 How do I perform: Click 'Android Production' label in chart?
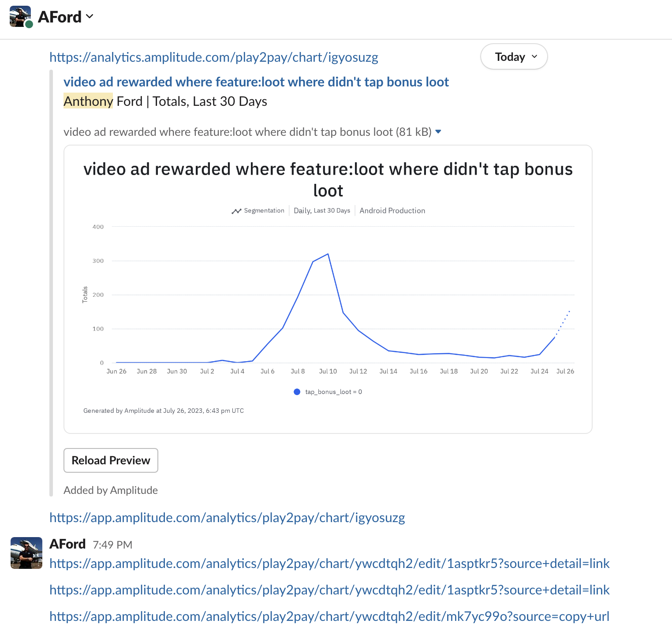point(392,211)
